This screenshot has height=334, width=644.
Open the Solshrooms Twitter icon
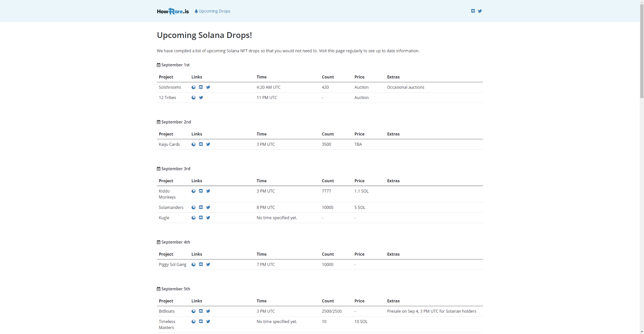[x=208, y=87]
